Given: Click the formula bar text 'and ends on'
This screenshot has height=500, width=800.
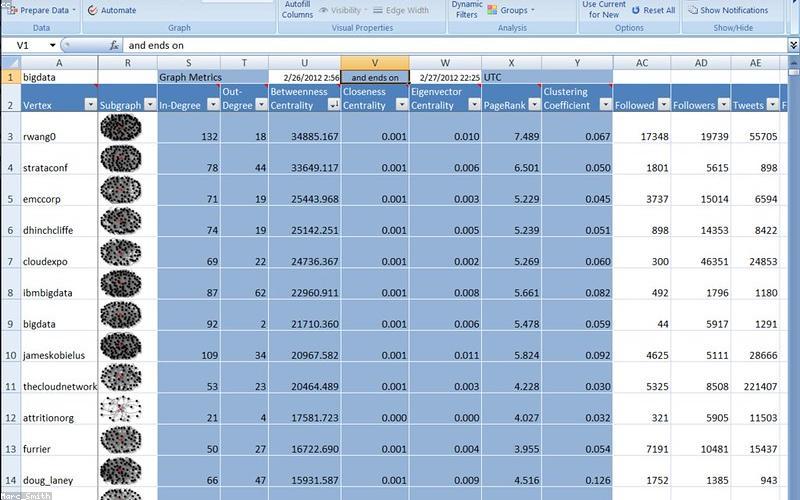Looking at the screenshot, I should 156,45.
